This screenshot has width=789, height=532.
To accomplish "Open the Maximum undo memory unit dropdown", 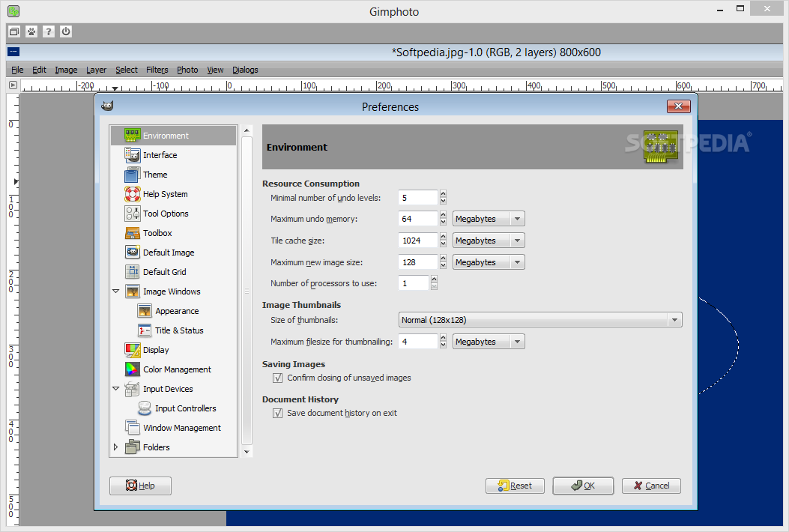I will (489, 219).
